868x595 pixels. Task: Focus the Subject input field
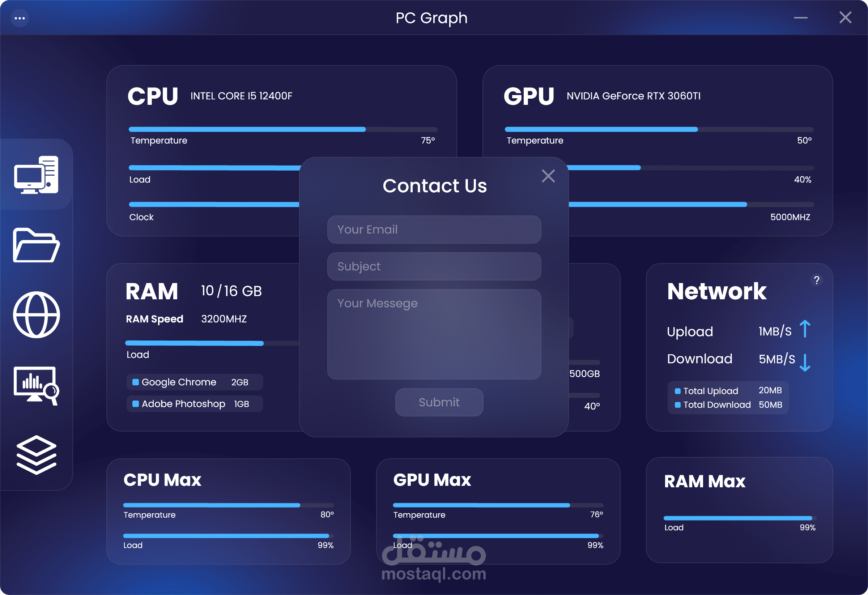(x=434, y=266)
